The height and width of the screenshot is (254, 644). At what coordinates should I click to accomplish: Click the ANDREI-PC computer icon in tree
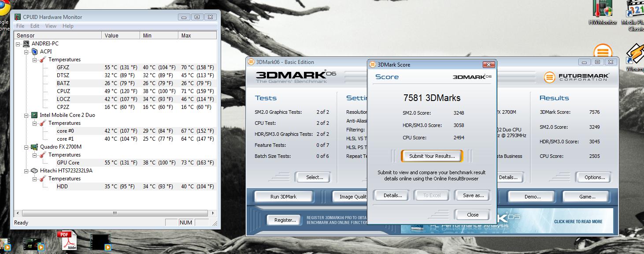click(x=26, y=44)
